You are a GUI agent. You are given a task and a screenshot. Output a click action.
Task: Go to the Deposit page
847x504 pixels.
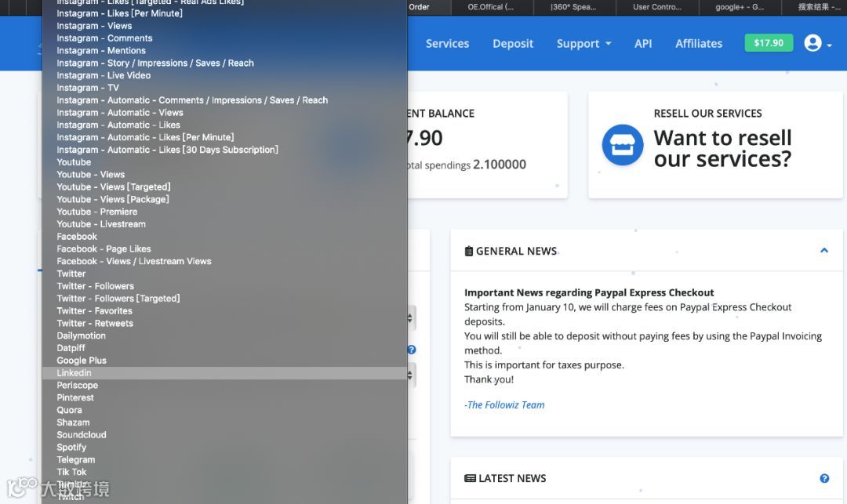(513, 44)
